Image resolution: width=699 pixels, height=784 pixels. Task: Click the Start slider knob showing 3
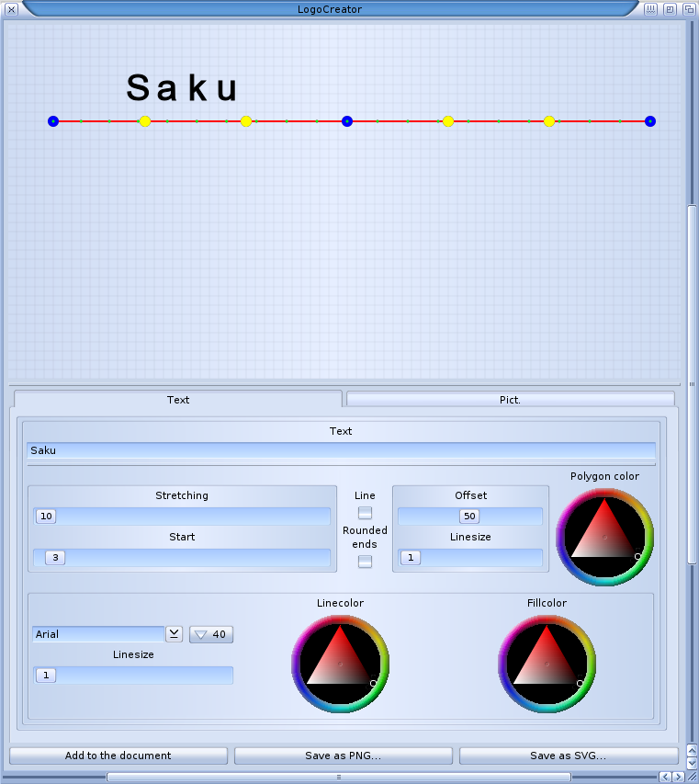[55, 558]
